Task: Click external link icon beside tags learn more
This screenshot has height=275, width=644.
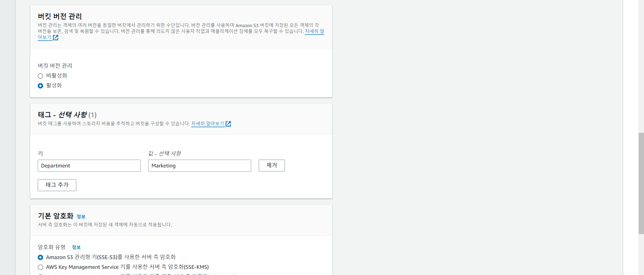Action: [x=228, y=124]
